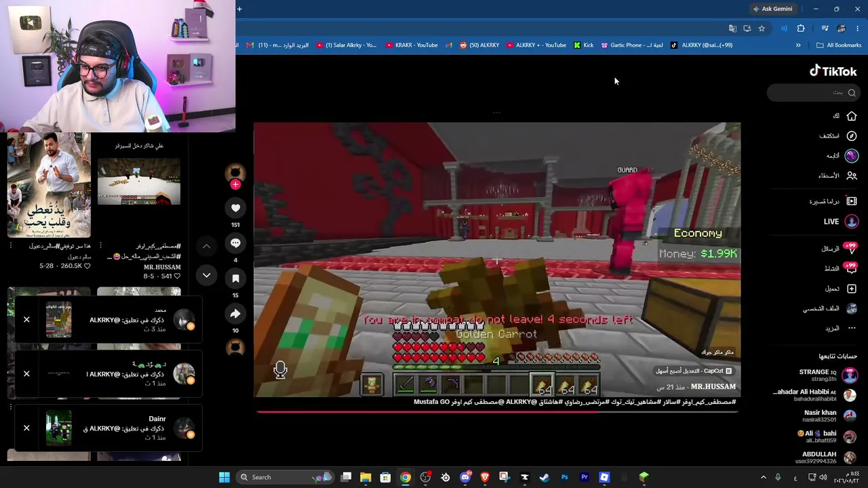This screenshot has height=488, width=868.
Task: Go to the LIVE section
Action: point(841,222)
